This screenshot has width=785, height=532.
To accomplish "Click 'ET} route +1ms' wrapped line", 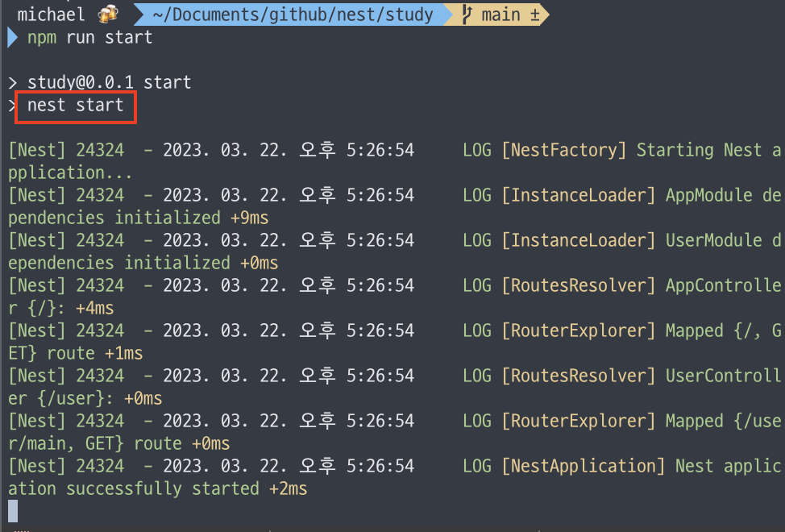I will click(76, 354).
